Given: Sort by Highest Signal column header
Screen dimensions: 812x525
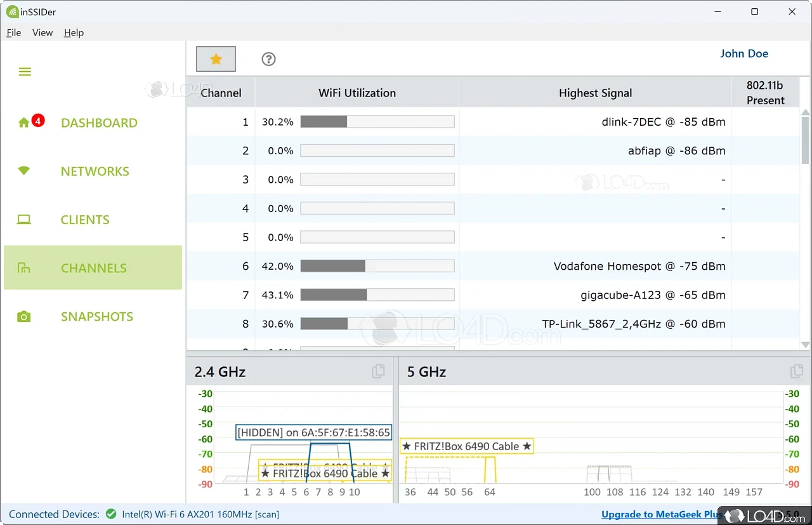Looking at the screenshot, I should 595,93.
